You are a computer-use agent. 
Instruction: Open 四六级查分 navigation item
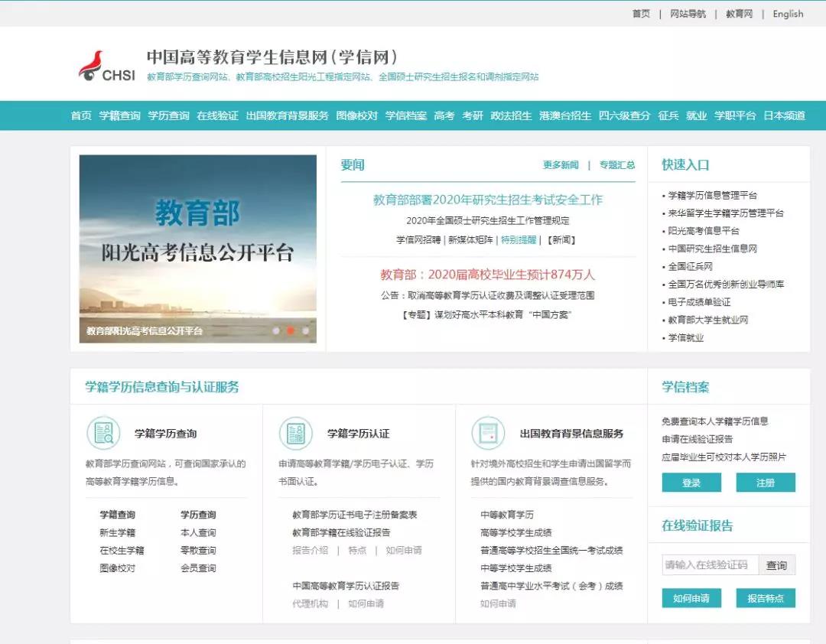(625, 115)
